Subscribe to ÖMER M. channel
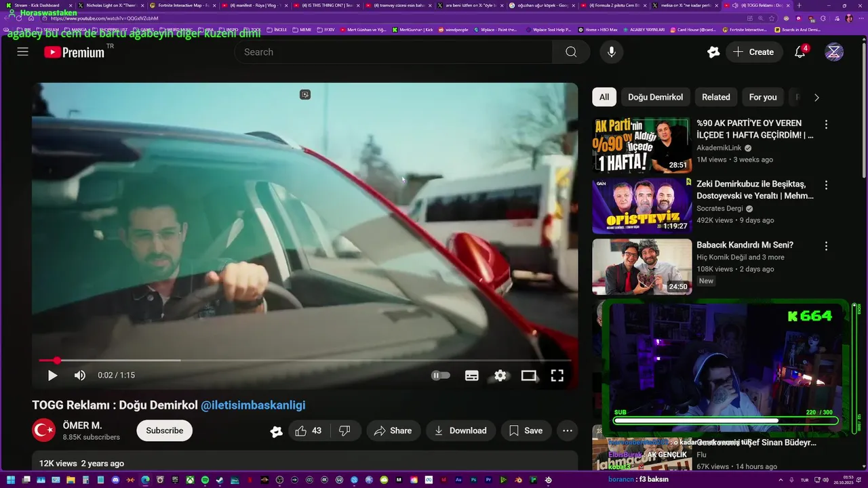Viewport: 868px width, 488px height. click(165, 430)
